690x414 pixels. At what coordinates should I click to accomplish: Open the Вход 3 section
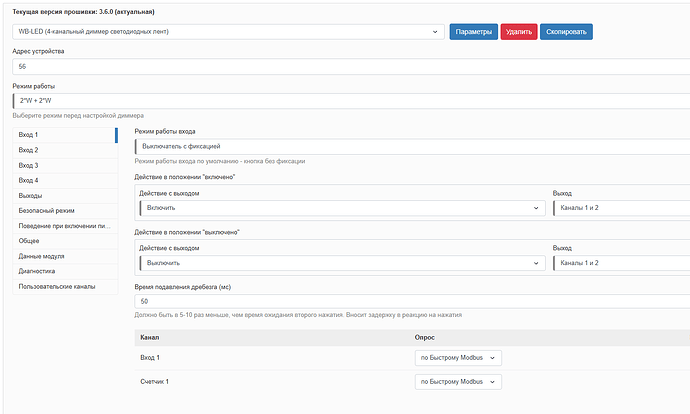(64, 165)
